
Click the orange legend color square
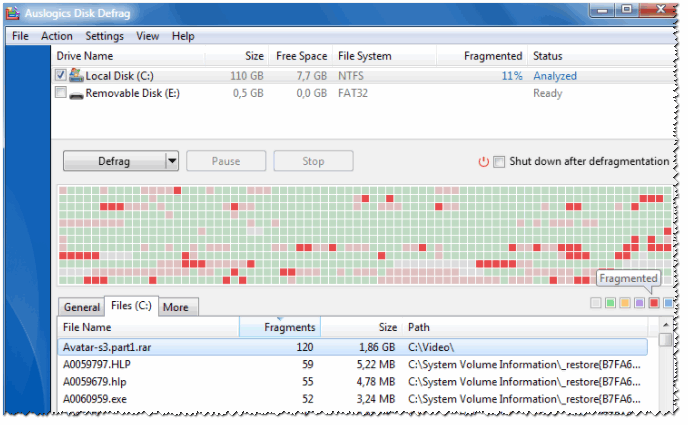624,303
